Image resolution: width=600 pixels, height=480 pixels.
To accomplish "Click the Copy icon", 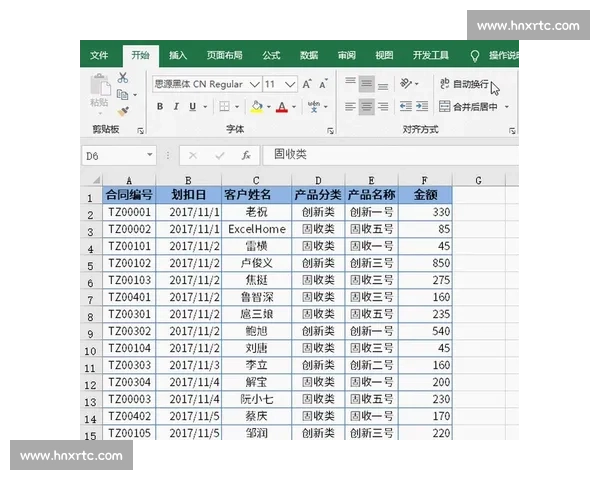I will tap(122, 95).
